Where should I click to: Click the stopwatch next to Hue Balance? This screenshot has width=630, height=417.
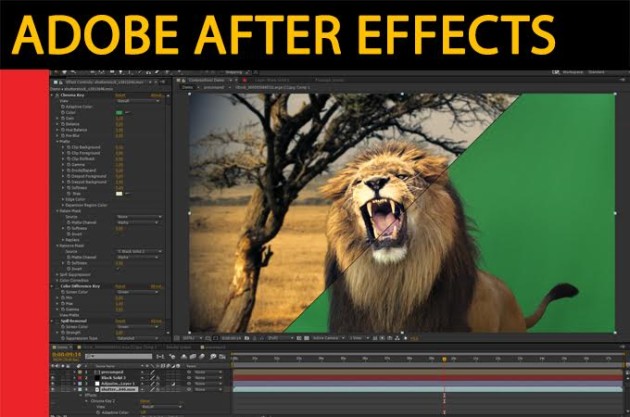(63, 130)
